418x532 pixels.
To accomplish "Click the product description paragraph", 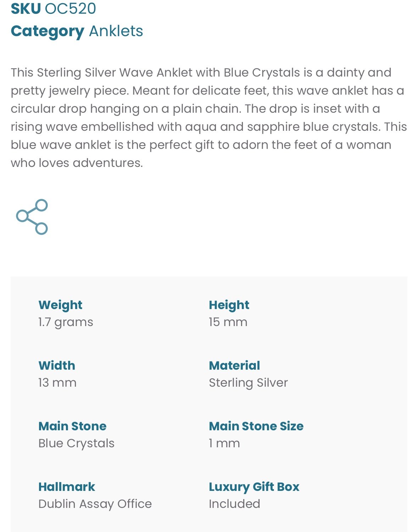I will [x=209, y=117].
